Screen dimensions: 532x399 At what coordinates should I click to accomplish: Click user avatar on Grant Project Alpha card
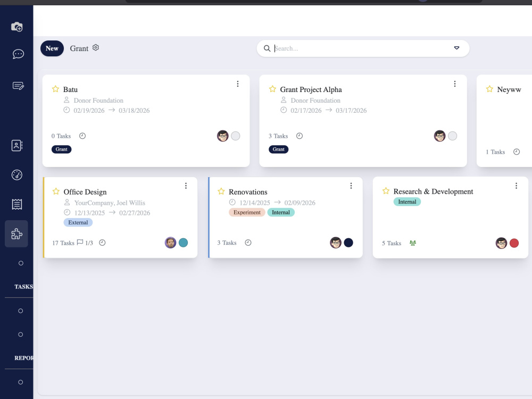click(x=440, y=136)
